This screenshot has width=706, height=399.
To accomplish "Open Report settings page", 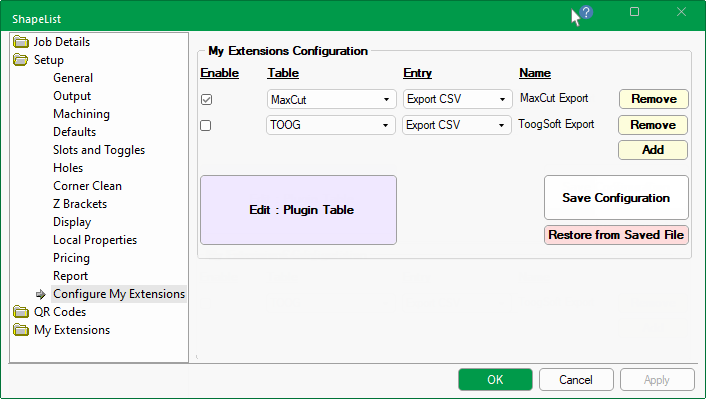I will point(71,276).
